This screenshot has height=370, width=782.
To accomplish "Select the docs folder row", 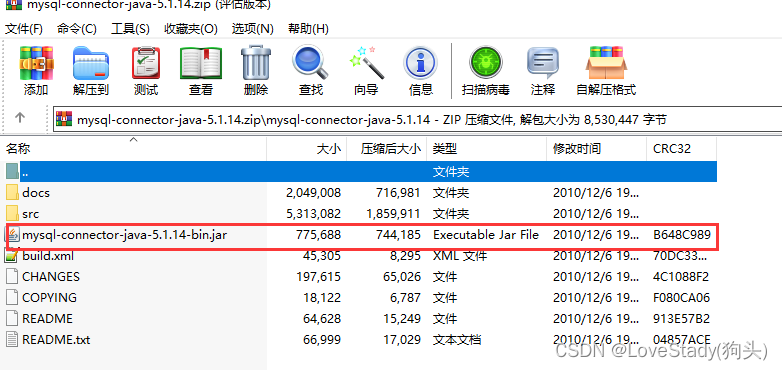I will 362,192.
